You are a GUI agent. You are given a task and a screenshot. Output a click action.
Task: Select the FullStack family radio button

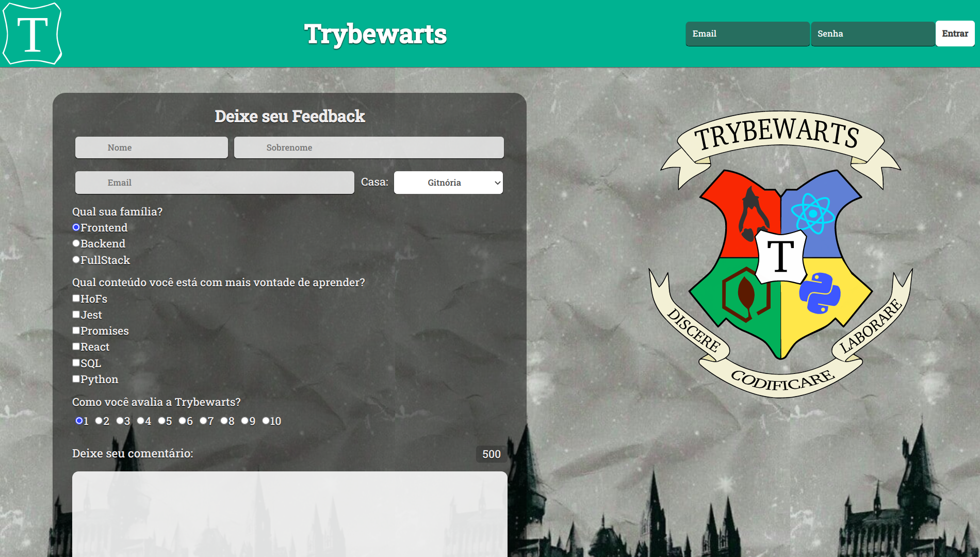[76, 260]
